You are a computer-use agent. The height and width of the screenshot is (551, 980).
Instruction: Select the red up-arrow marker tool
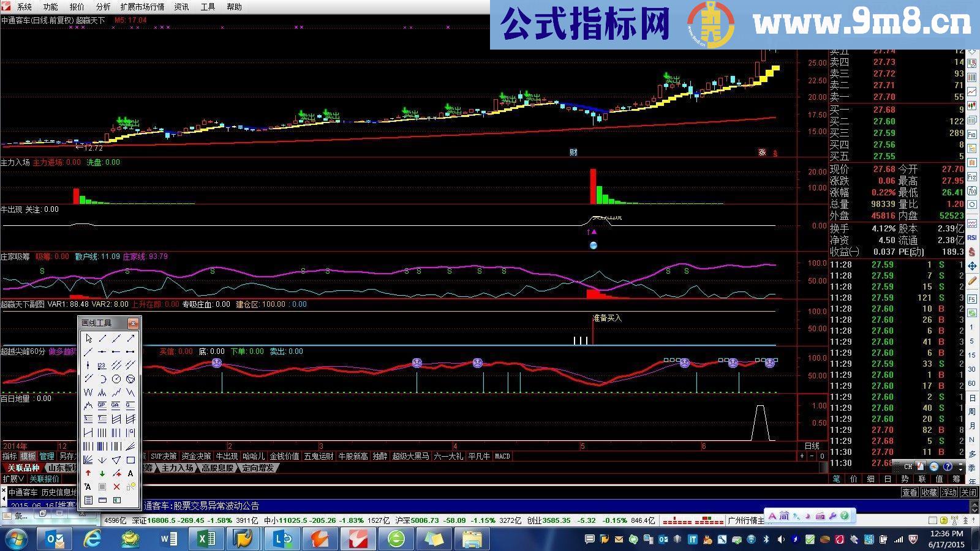(x=88, y=473)
